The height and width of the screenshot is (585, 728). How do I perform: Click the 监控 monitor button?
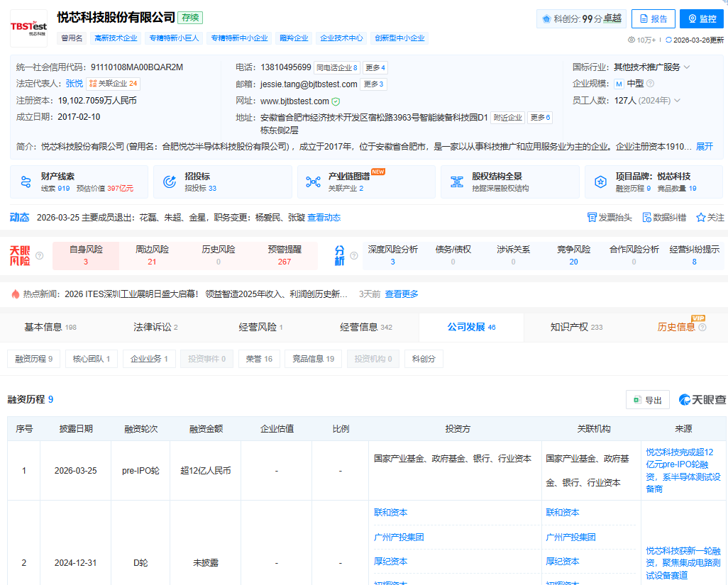pos(701,19)
